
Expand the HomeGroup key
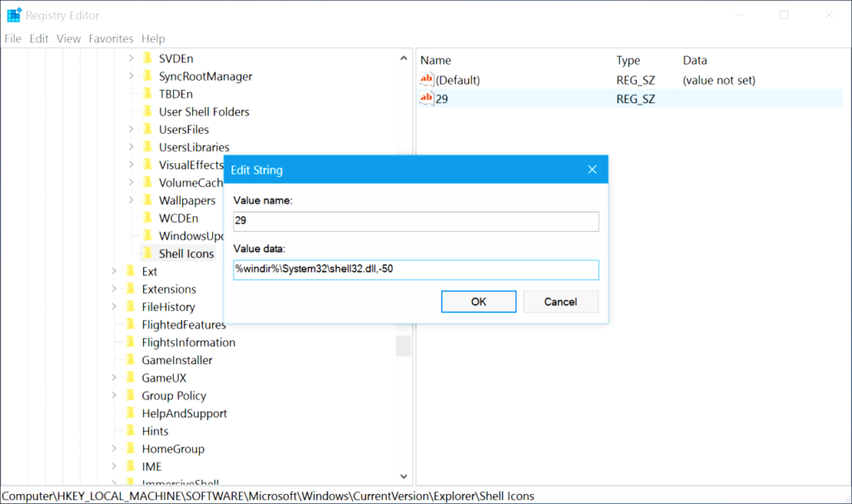point(114,448)
